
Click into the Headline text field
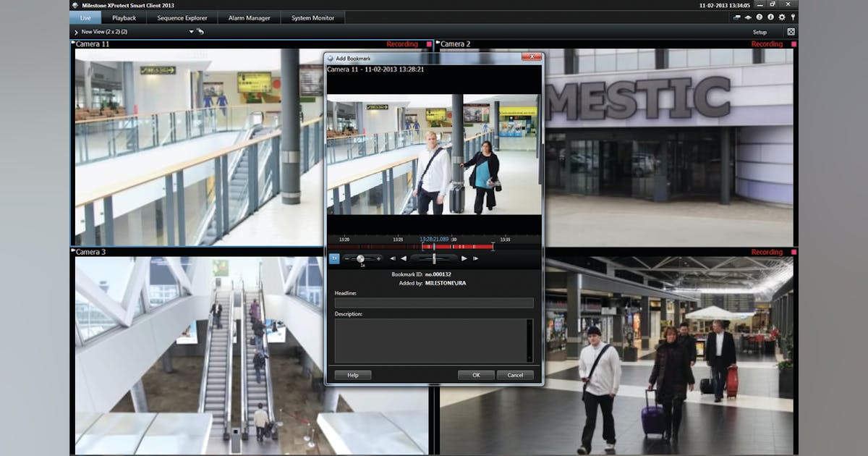(x=433, y=303)
